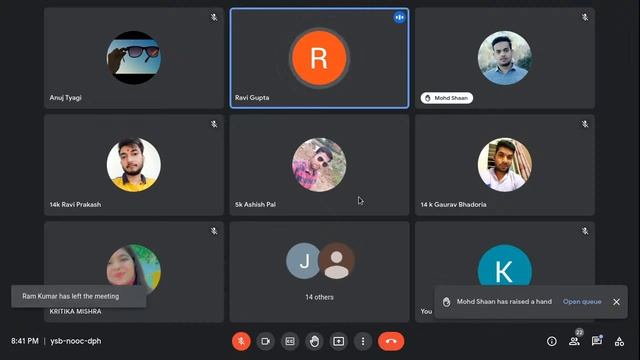Select Sk Ashish Pal's avatar
The height and width of the screenshot is (360, 640).
coord(319,164)
